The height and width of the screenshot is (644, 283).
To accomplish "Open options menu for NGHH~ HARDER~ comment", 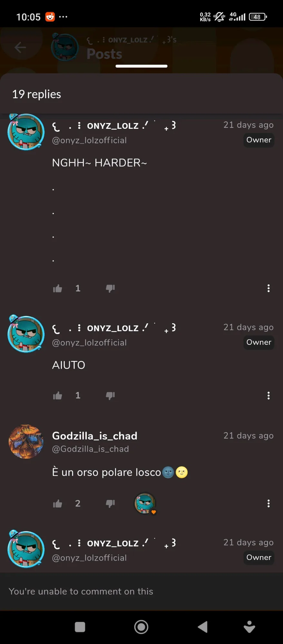I will [x=268, y=288].
